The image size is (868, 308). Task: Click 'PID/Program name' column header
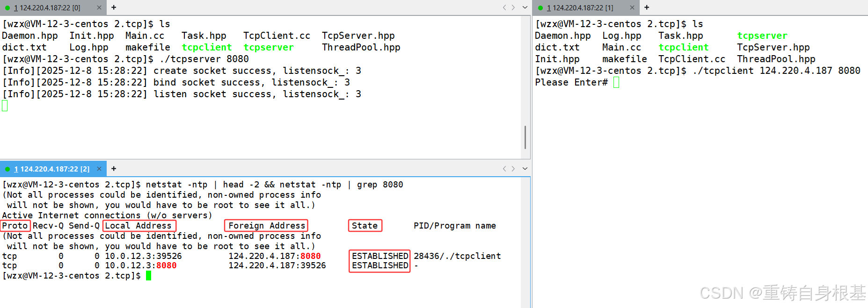click(x=455, y=226)
